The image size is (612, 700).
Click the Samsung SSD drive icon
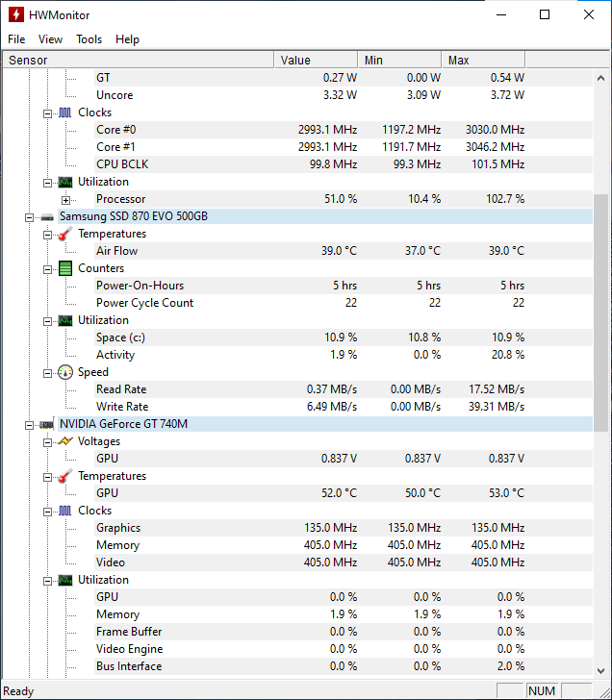[47, 217]
